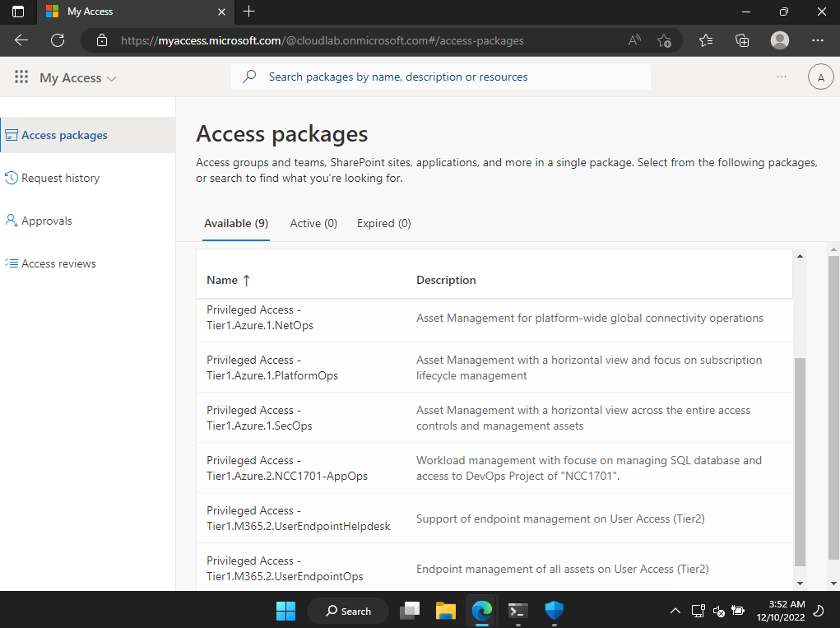840x628 pixels.
Task: Click the Search packages input field
Action: 441,77
